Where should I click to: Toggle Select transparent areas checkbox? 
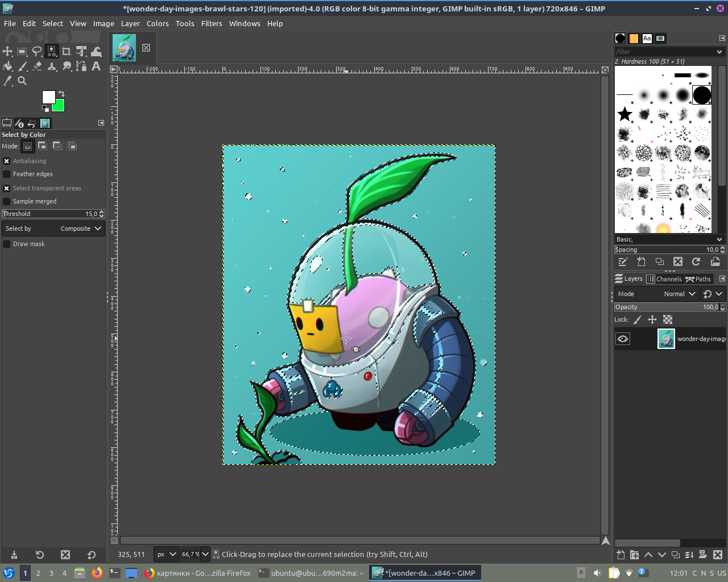pos(7,188)
